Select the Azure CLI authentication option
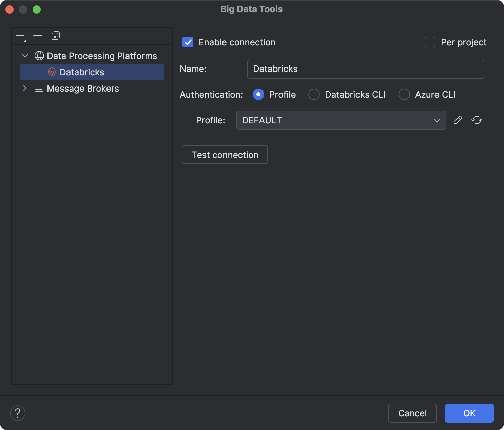Image resolution: width=504 pixels, height=430 pixels. click(x=404, y=94)
